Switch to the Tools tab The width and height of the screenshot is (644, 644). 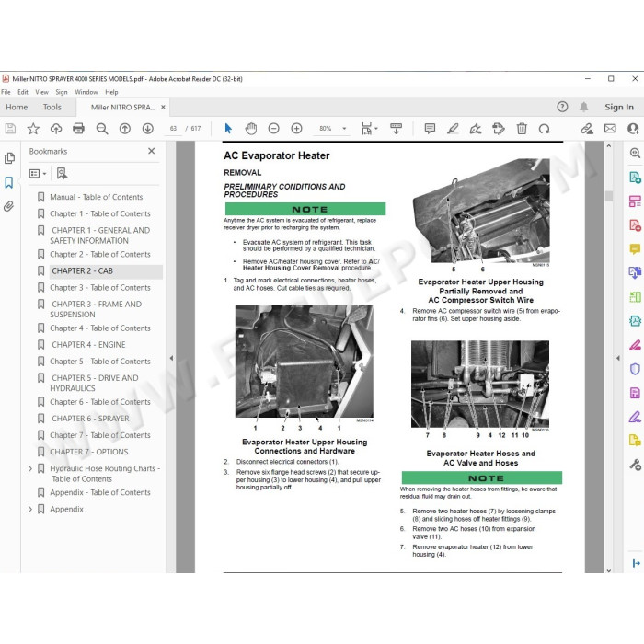click(52, 108)
